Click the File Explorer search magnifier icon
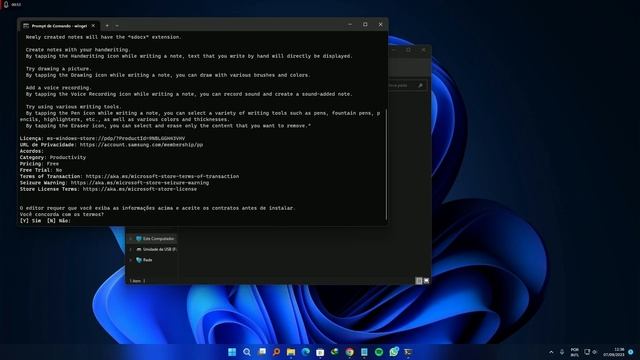This screenshot has height=360, width=640. [420, 85]
